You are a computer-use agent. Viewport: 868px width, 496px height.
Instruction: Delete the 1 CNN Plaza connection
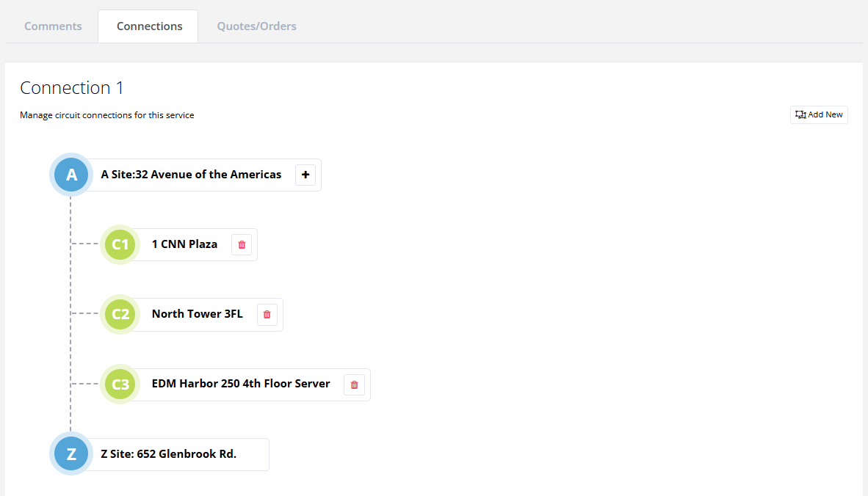[241, 244]
